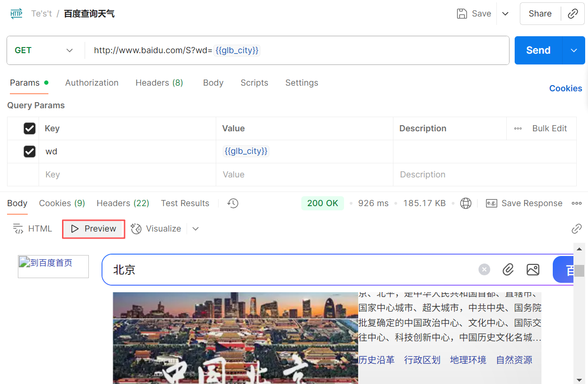Click the 185.17 KB response size
Screen dimensions: 588x384
tap(424, 203)
